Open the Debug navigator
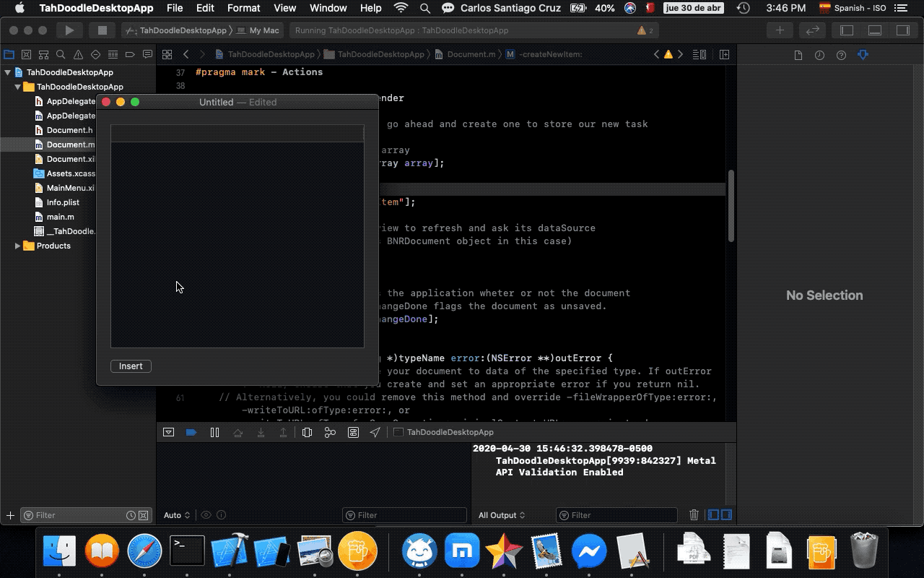 point(113,54)
